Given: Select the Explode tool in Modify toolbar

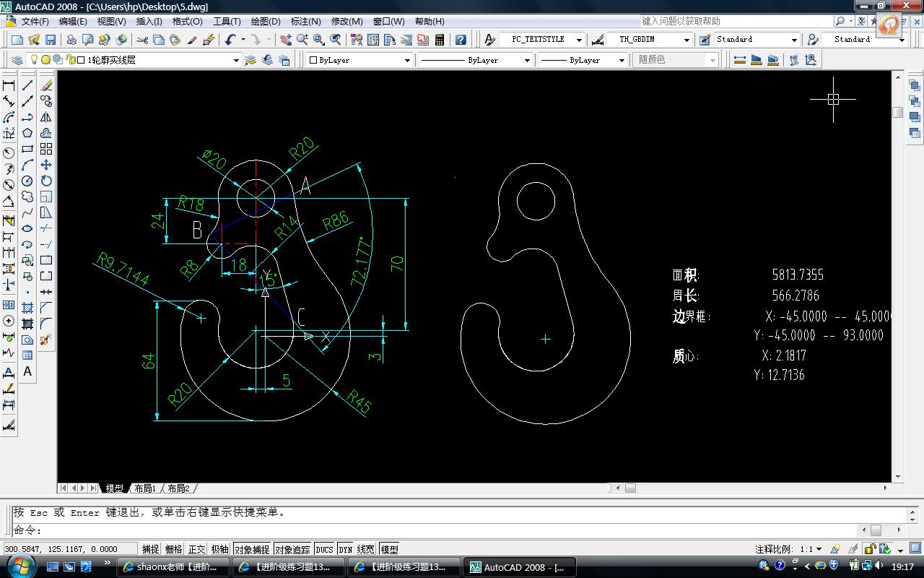Looking at the screenshot, I should coord(46,340).
